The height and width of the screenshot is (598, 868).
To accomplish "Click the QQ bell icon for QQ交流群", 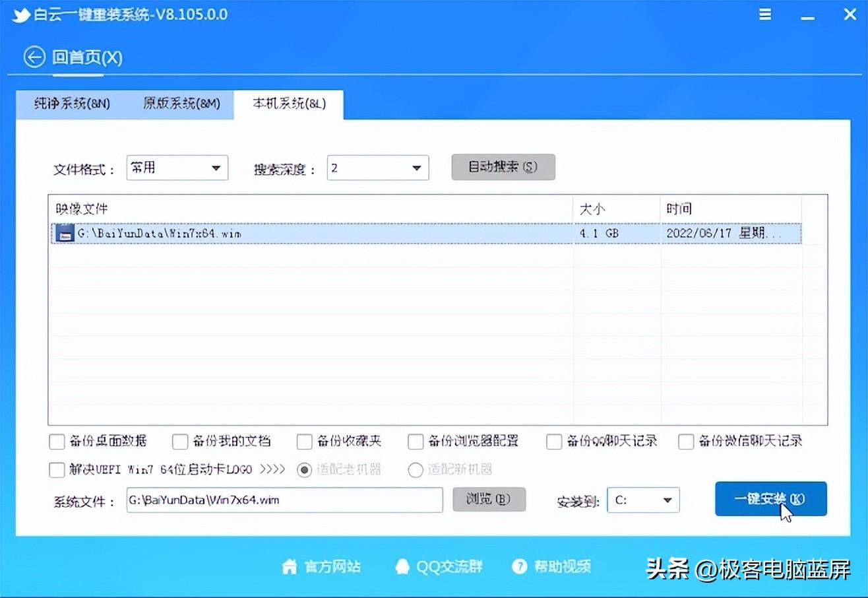I will click(x=402, y=566).
